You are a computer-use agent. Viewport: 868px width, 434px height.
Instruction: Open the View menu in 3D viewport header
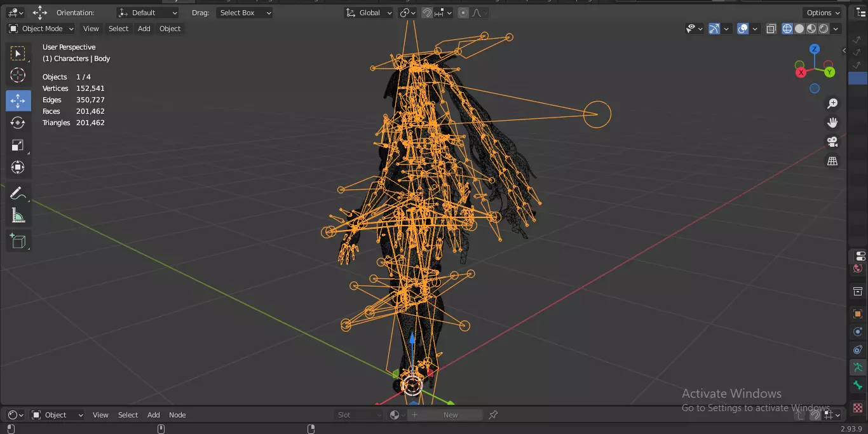click(x=91, y=29)
